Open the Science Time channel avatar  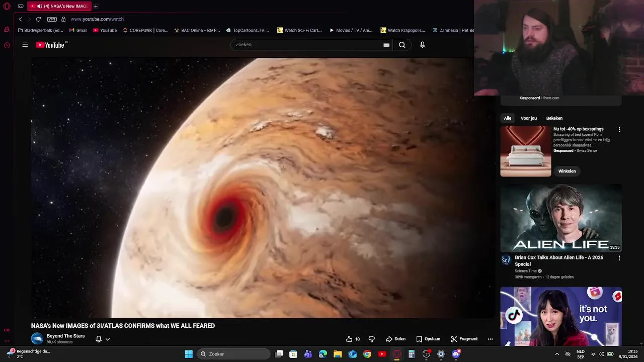506,260
